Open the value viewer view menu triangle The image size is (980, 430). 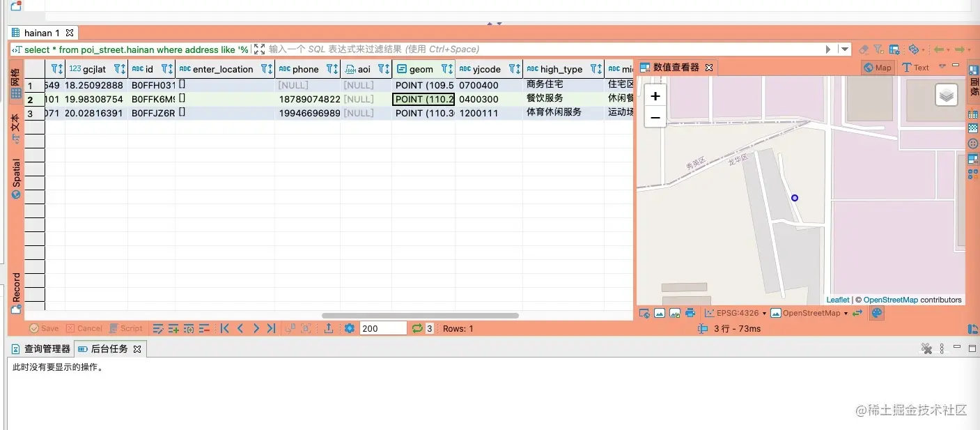(x=942, y=67)
